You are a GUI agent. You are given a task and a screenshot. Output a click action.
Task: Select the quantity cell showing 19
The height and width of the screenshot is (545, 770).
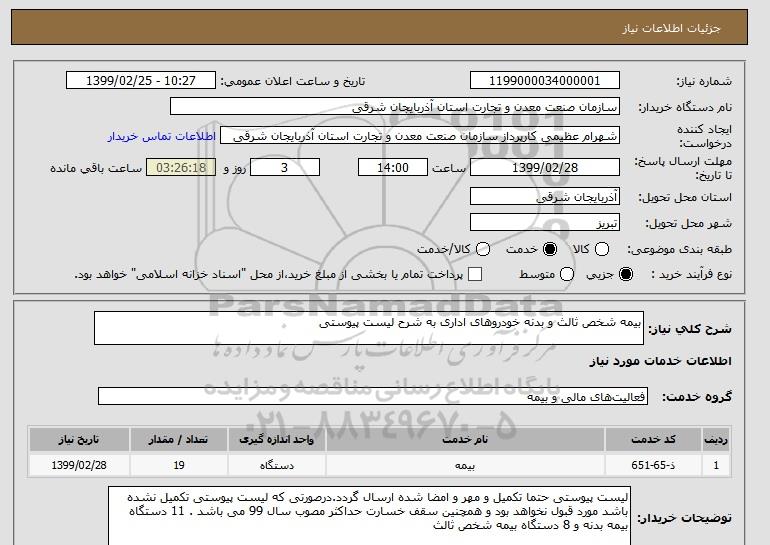pos(179,465)
